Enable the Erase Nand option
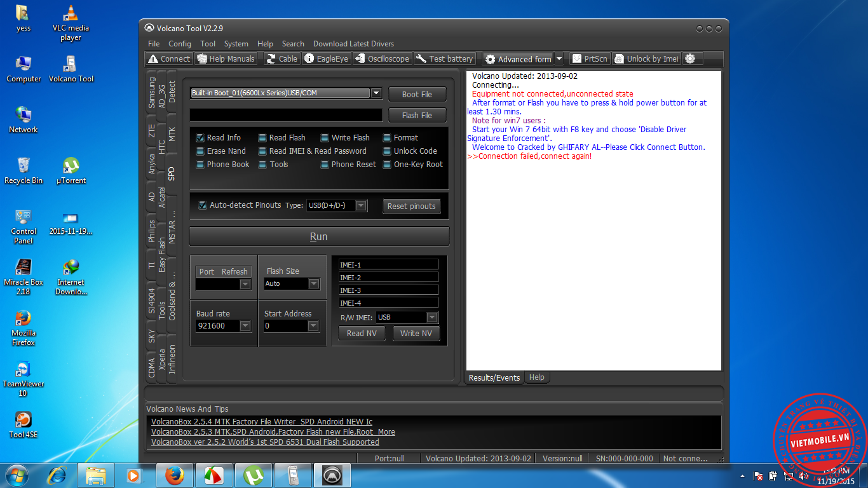The image size is (868, 488). click(200, 151)
